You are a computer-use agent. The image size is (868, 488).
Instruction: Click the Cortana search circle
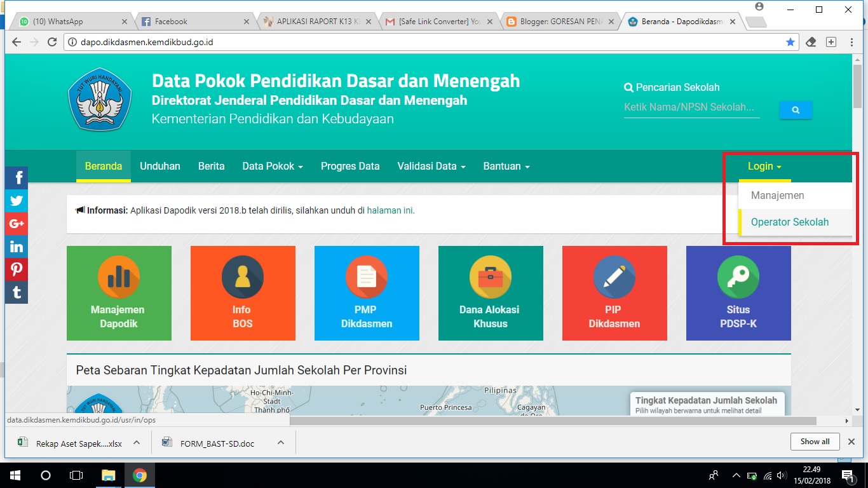pos(45,475)
